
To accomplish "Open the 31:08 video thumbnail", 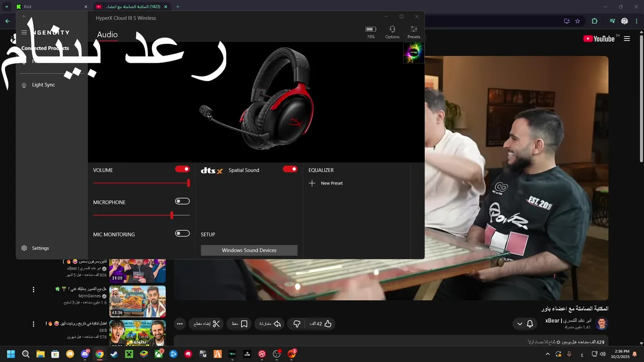I will pos(137,271).
